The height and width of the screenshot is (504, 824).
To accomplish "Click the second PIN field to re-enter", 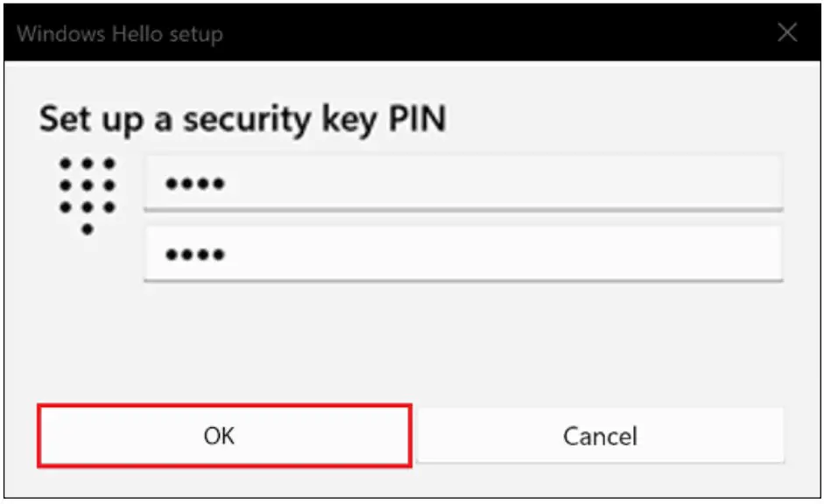I will [x=462, y=252].
